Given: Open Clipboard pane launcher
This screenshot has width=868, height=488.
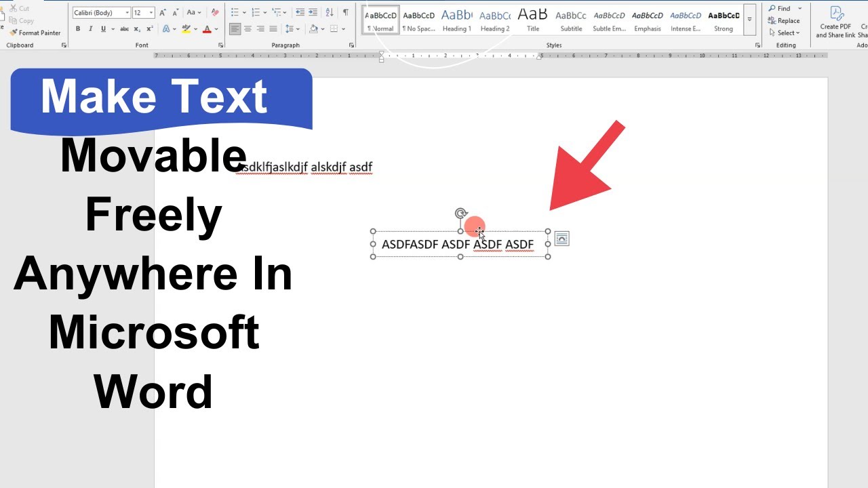Looking at the screenshot, I should (64, 45).
